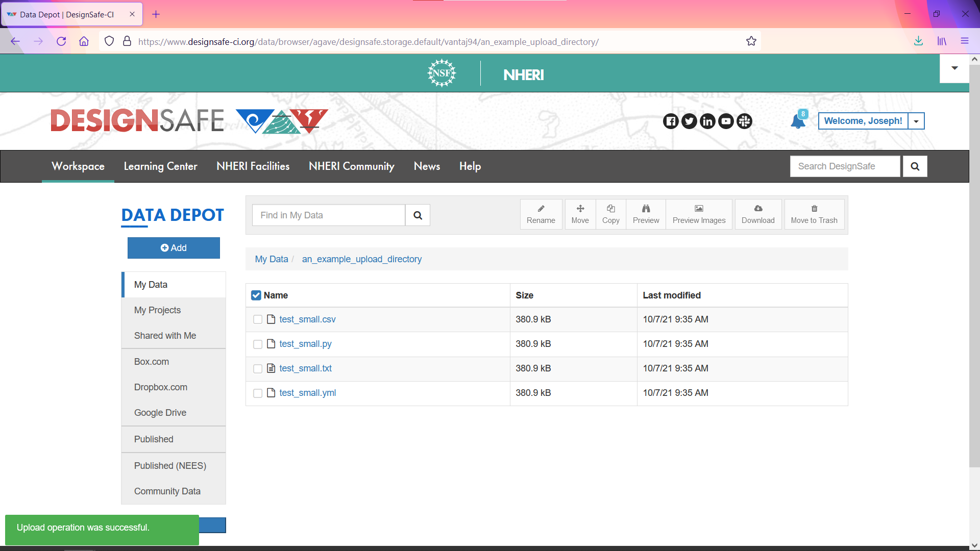Viewport: 980px width, 551px height.
Task: Check the test_small.py checkbox
Action: (x=257, y=344)
